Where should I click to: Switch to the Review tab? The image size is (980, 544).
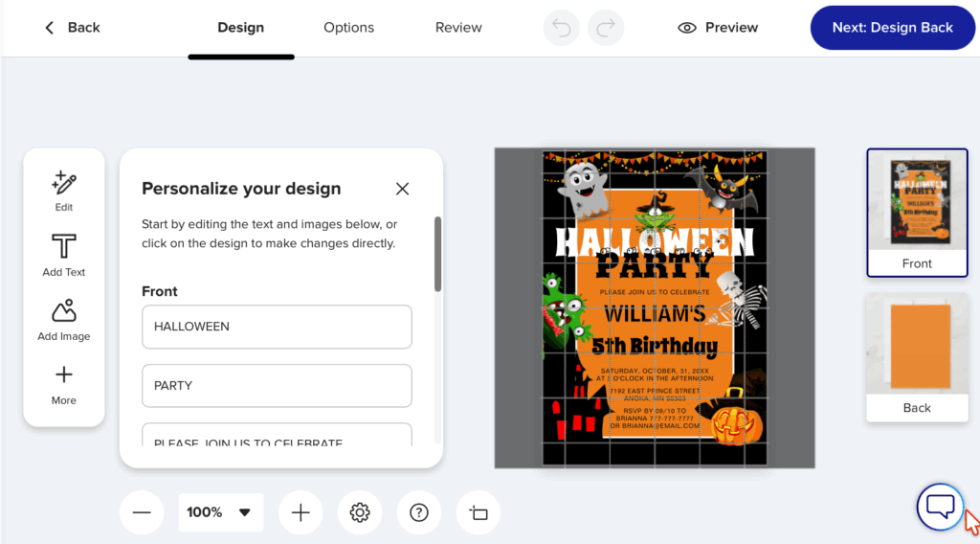(458, 28)
